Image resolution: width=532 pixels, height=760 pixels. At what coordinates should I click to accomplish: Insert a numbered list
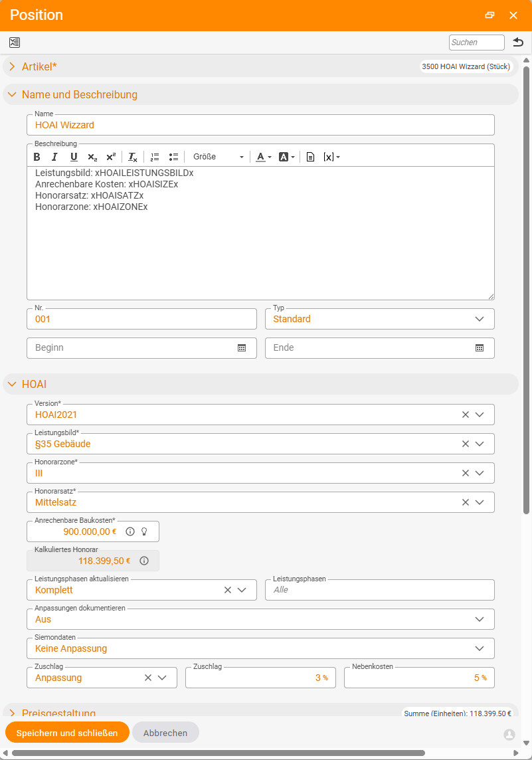[x=155, y=157]
